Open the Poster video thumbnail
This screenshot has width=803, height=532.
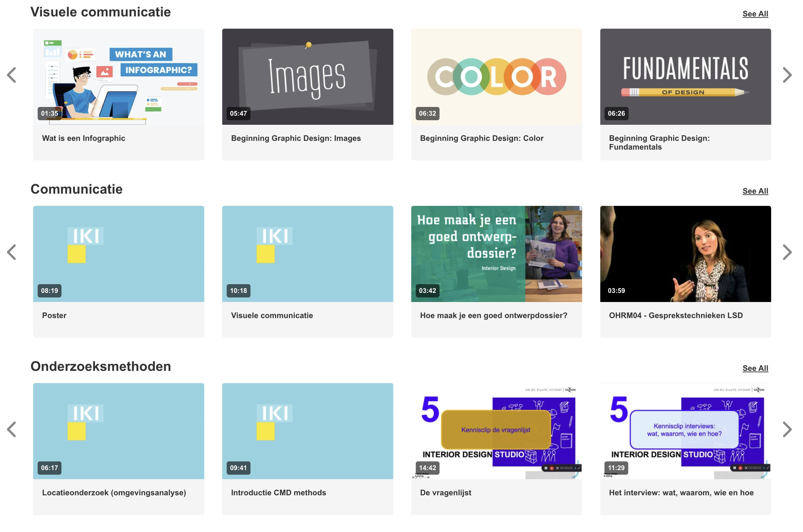[x=118, y=254]
